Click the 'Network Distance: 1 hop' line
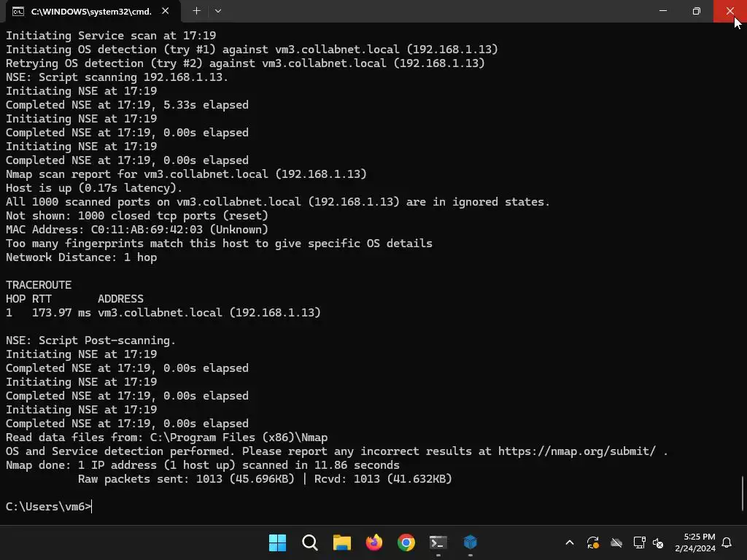747x560 pixels. [x=81, y=257]
